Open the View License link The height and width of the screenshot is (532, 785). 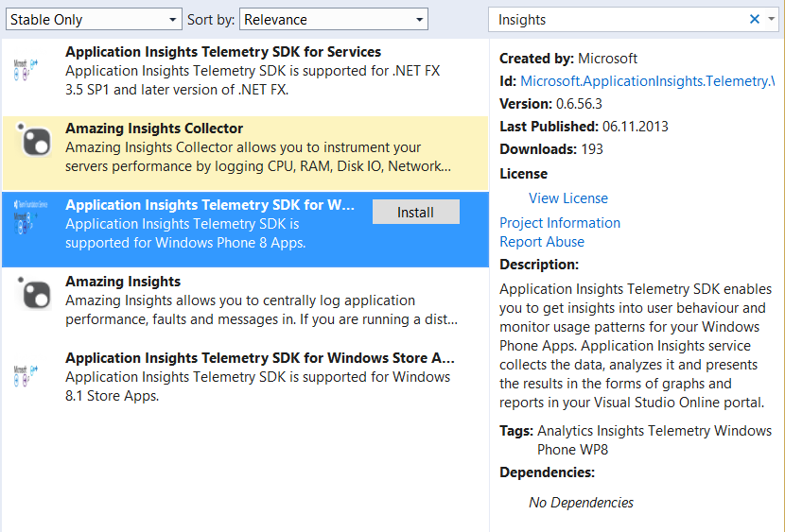567,198
